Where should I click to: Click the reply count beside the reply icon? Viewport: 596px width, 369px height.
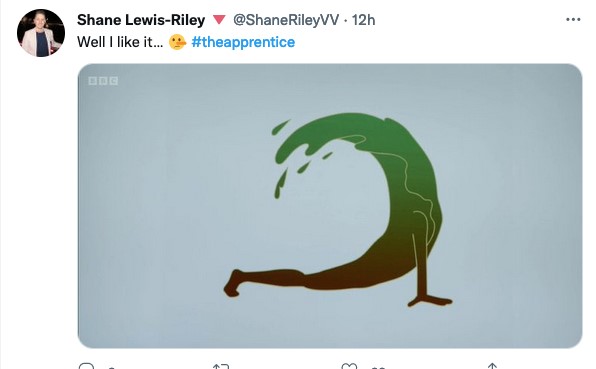point(111,367)
